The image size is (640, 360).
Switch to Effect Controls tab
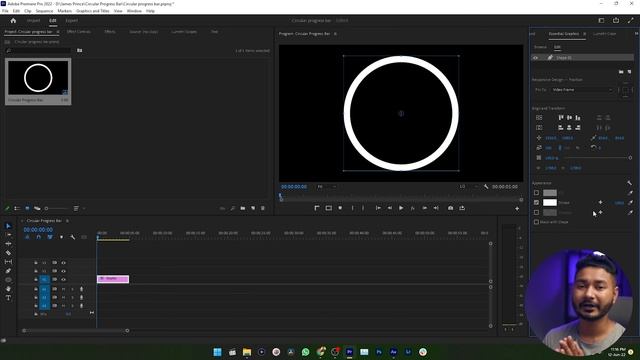click(78, 31)
